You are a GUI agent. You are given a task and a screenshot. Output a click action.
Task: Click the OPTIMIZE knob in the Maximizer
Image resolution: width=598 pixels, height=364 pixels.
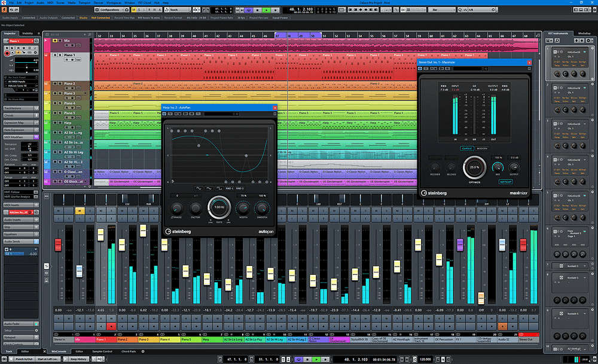pos(474,167)
